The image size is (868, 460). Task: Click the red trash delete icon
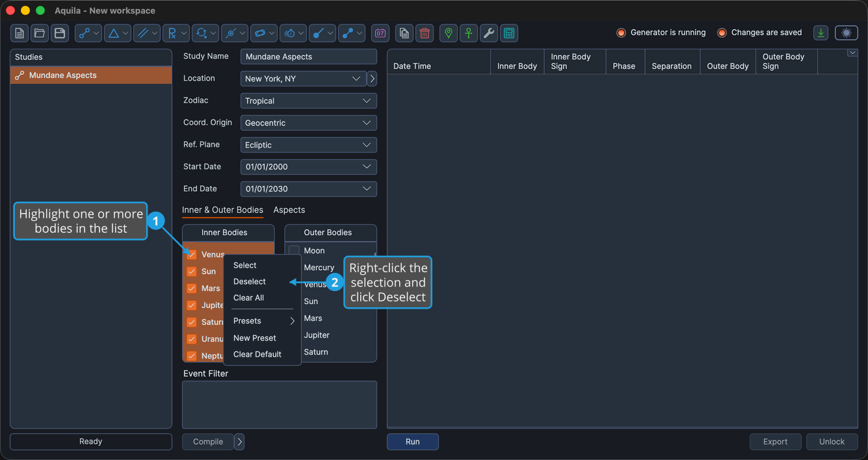pyautogui.click(x=425, y=33)
